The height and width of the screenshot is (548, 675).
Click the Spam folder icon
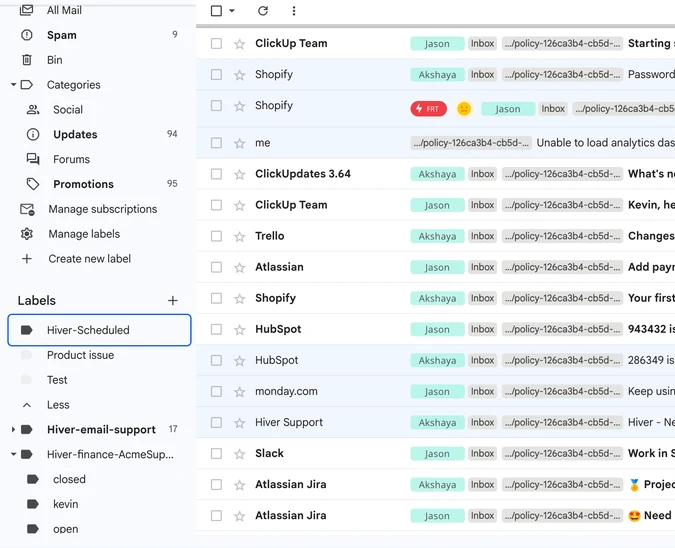(27, 35)
